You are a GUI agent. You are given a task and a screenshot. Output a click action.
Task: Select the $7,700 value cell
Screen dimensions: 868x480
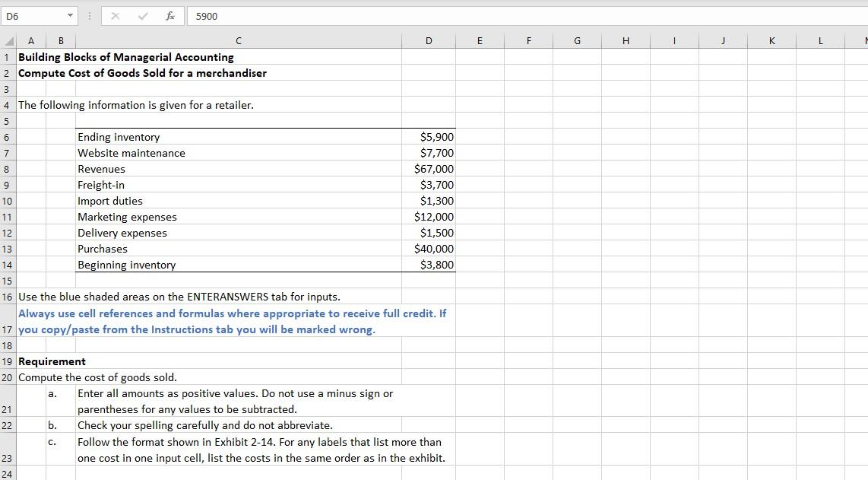coord(429,153)
